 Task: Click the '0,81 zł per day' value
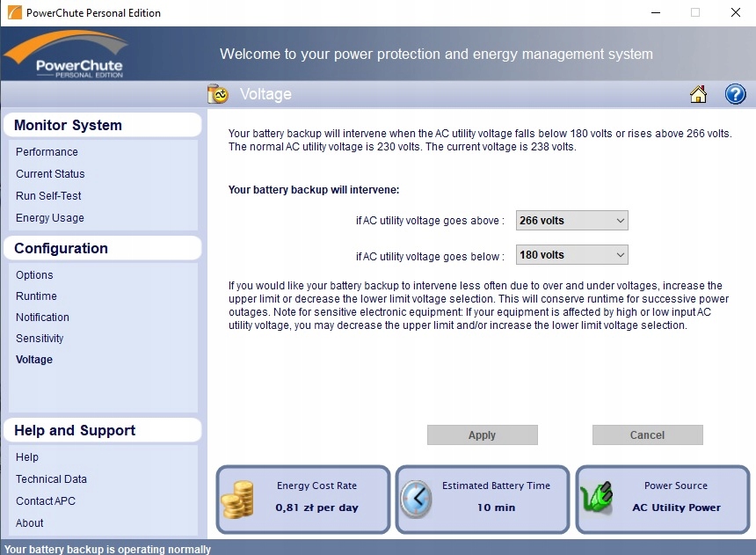pyautogui.click(x=316, y=508)
